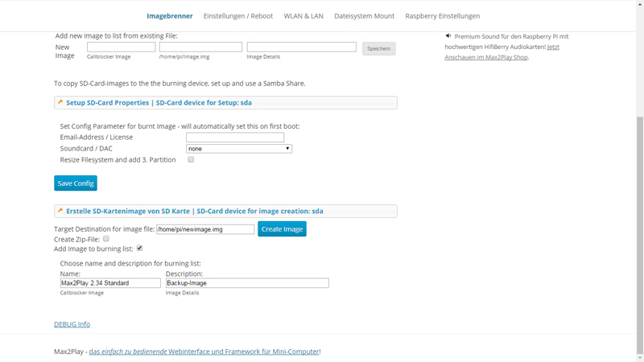This screenshot has width=644, height=362.
Task: Uncheck Add Image to burning list
Action: pos(139,249)
